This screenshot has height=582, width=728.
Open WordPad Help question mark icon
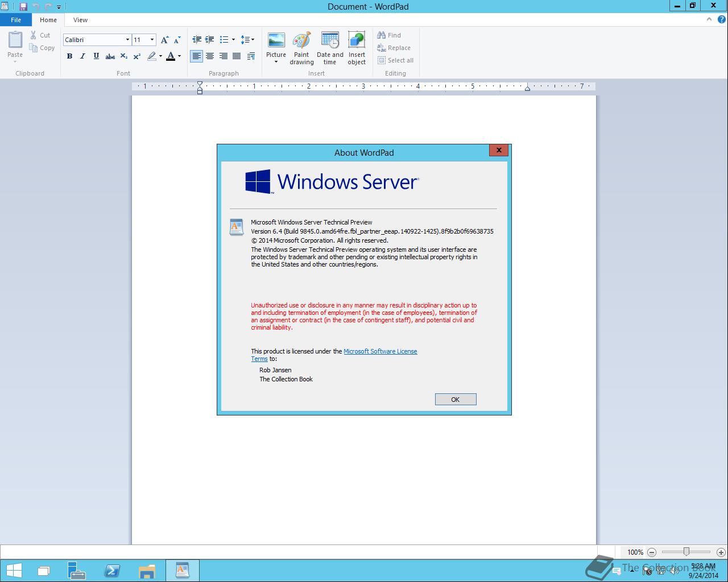point(722,19)
